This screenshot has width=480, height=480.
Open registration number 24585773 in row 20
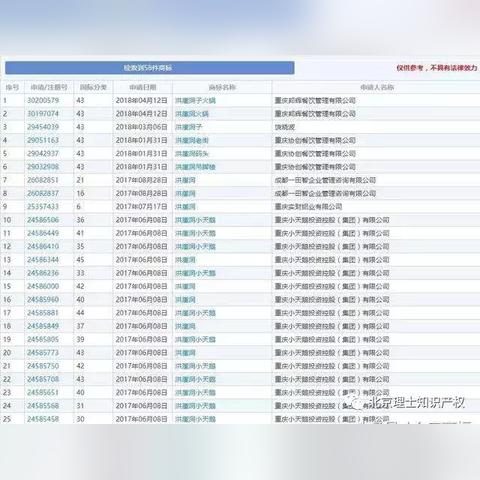click(x=43, y=353)
